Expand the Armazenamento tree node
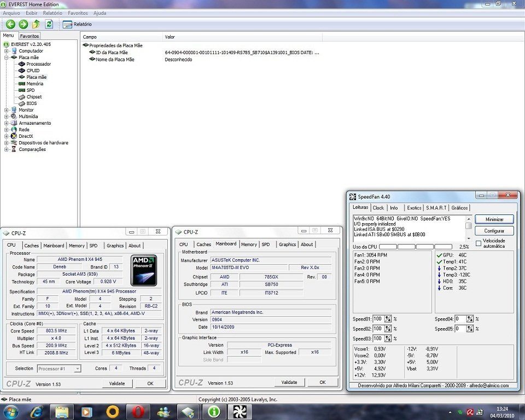The height and width of the screenshot is (420, 525). coord(7,123)
